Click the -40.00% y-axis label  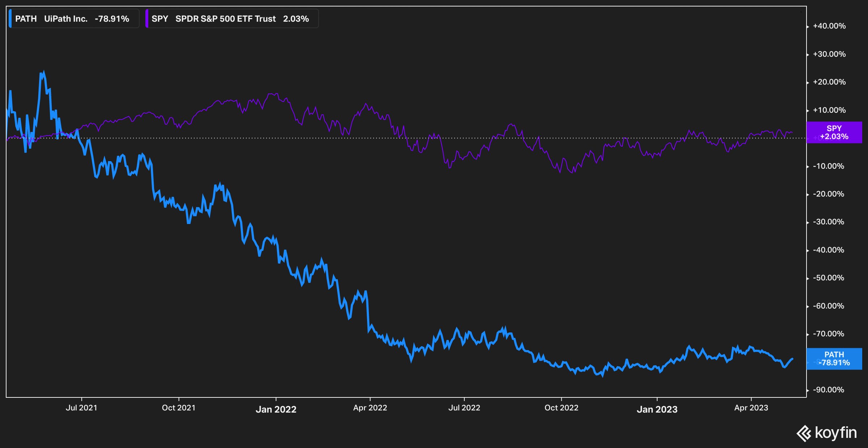coord(829,250)
